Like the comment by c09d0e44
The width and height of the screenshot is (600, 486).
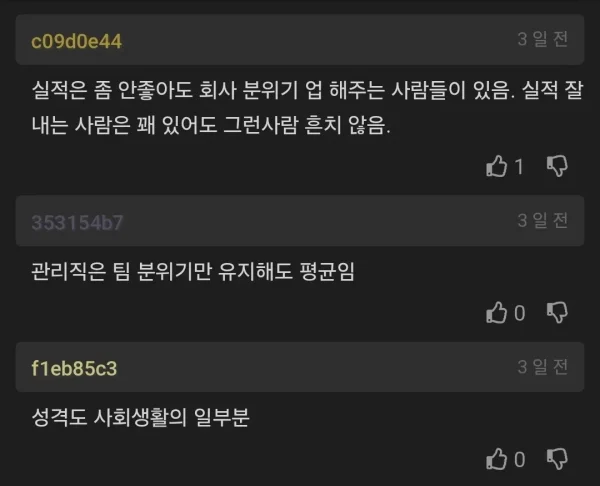tap(496, 166)
